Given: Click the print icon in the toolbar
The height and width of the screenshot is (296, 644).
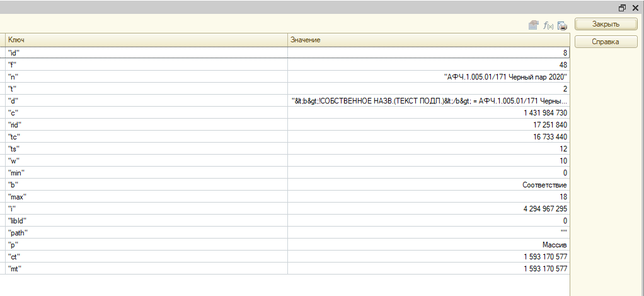Looking at the screenshot, I should click(562, 25).
